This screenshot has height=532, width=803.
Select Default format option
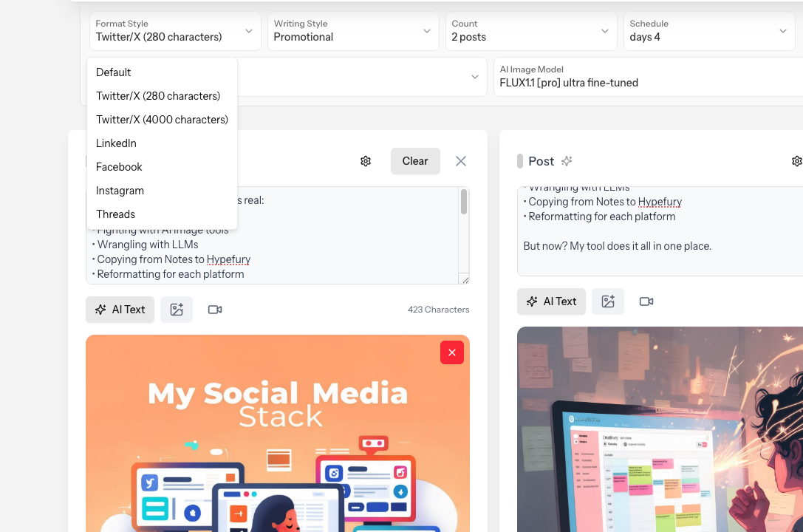(x=162, y=72)
